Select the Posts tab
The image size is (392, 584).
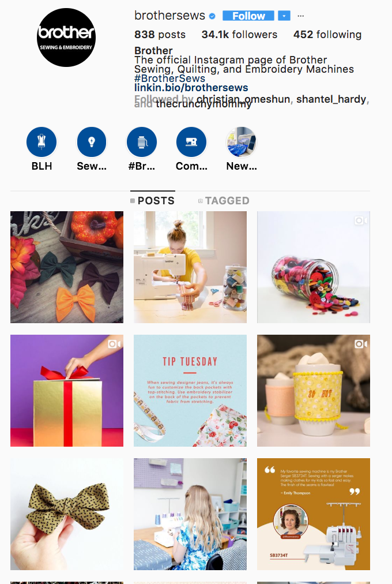[153, 201]
